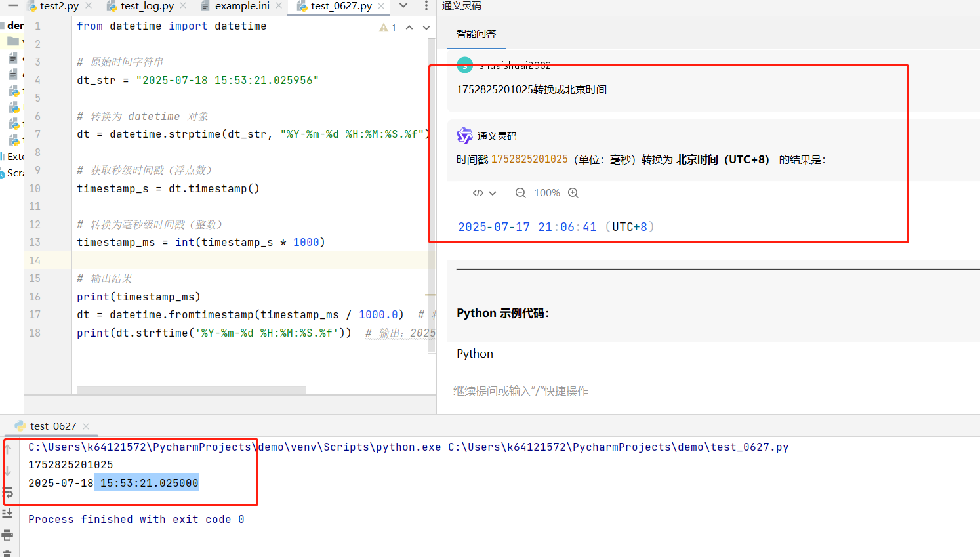Image resolution: width=980 pixels, height=557 pixels.
Task: Select the test_0627 run tab
Action: click(52, 426)
